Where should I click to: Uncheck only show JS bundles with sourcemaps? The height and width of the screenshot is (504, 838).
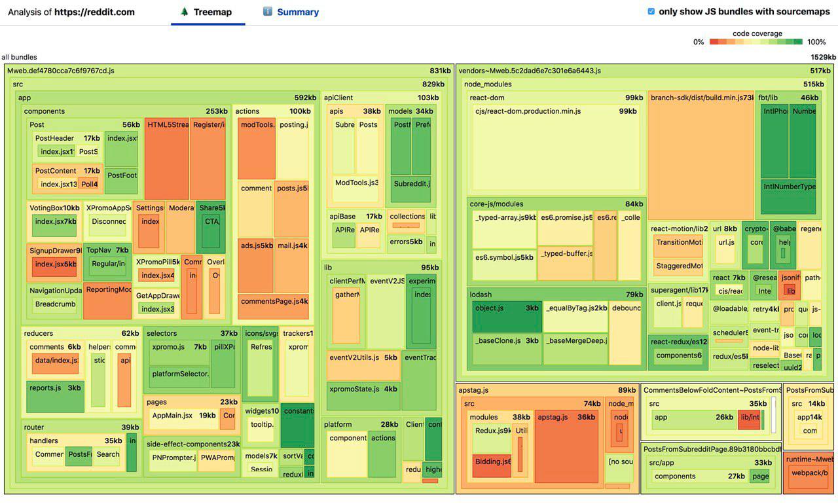click(651, 11)
